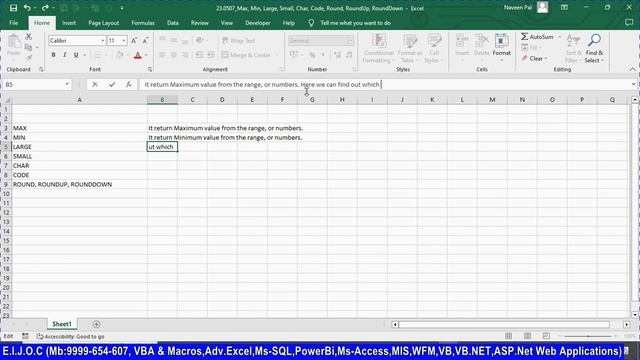The width and height of the screenshot is (640, 360).
Task: Increase font size with larger A
Action: 134,40
